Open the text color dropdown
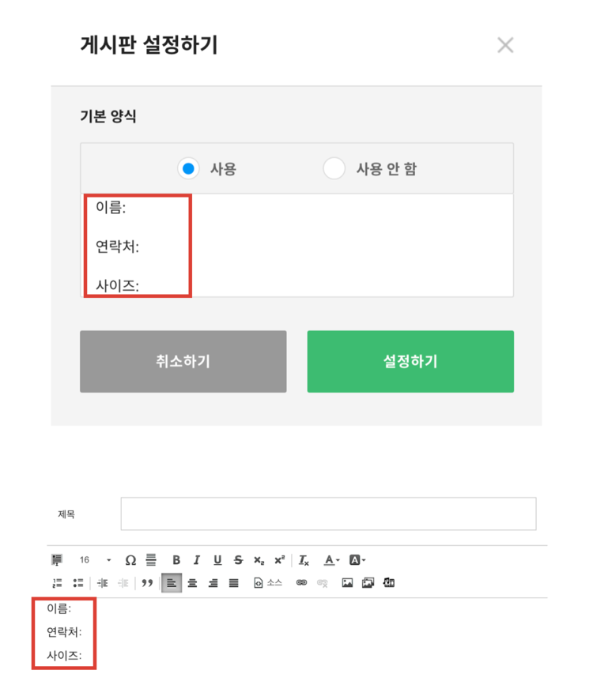 (x=331, y=560)
